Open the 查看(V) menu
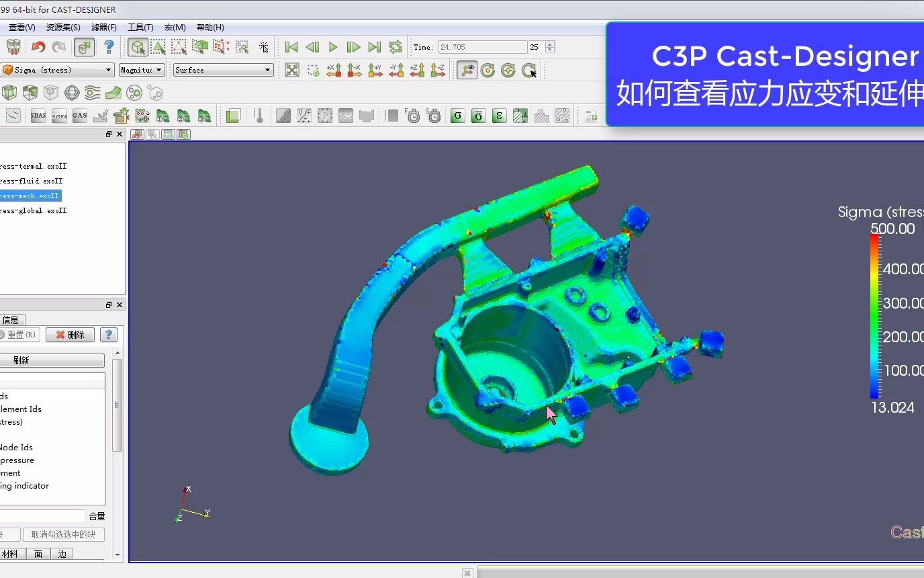 pyautogui.click(x=21, y=28)
